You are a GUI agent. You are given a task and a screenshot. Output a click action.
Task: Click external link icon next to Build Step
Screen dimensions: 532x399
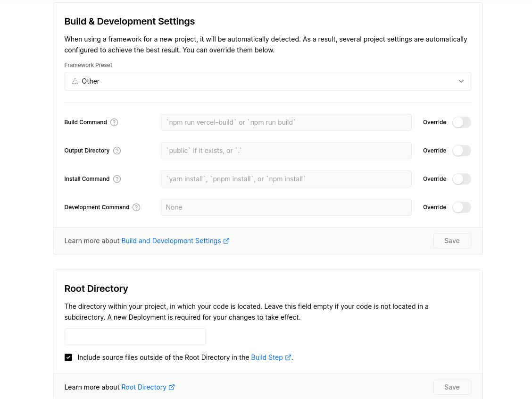(288, 357)
